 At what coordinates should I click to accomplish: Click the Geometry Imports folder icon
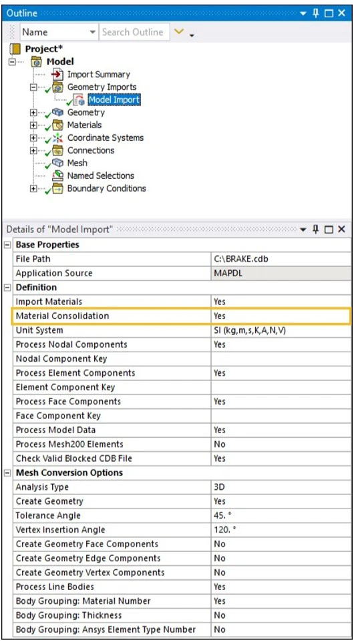(x=57, y=87)
